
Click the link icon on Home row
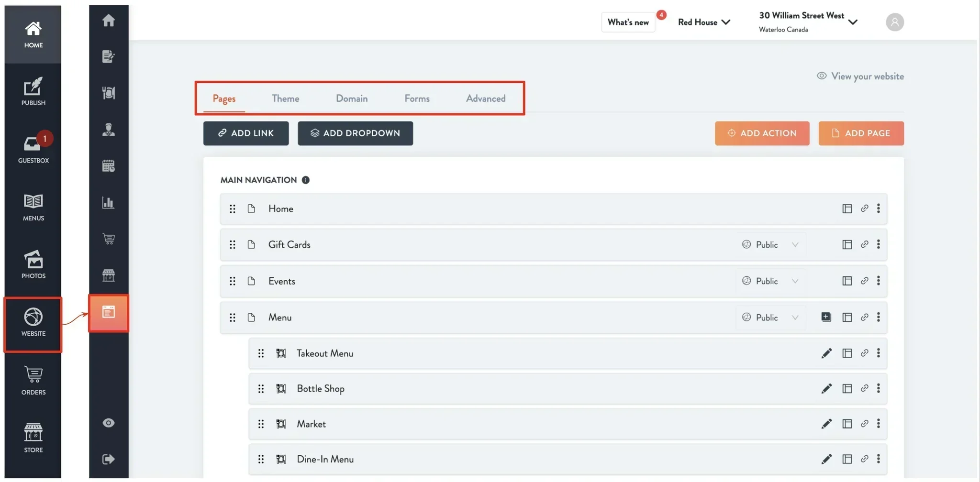click(864, 208)
